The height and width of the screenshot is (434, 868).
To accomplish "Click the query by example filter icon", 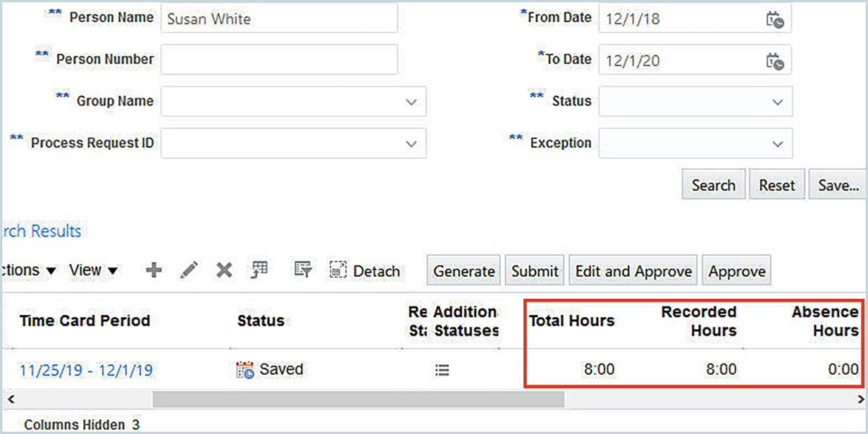I will point(303,271).
